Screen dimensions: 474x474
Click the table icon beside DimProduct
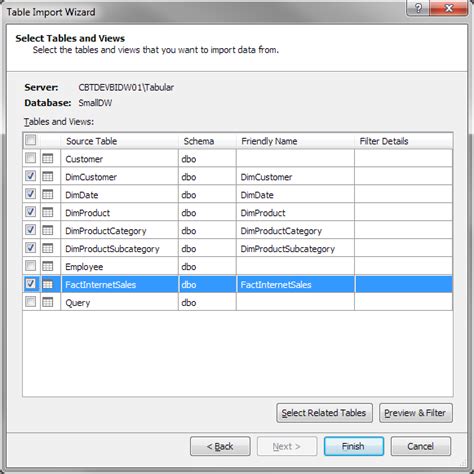[x=48, y=212]
